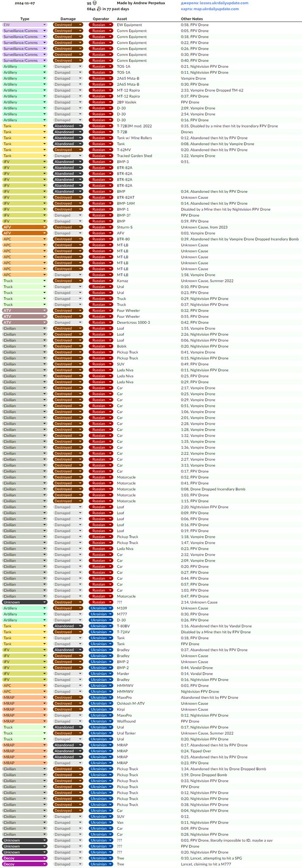Click the Wolfhound asset cell
The height and width of the screenshot is (868, 302).
point(126,721)
